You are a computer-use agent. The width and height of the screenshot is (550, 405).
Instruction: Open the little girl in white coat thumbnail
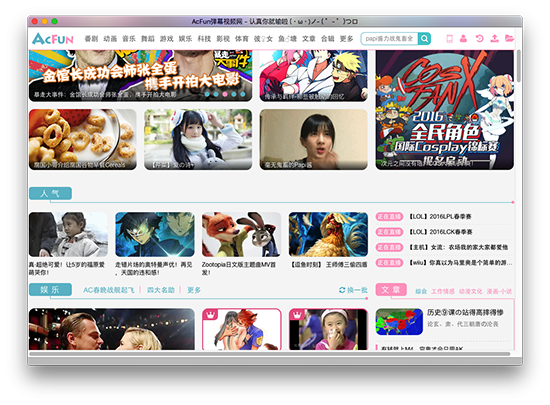[x=68, y=234]
